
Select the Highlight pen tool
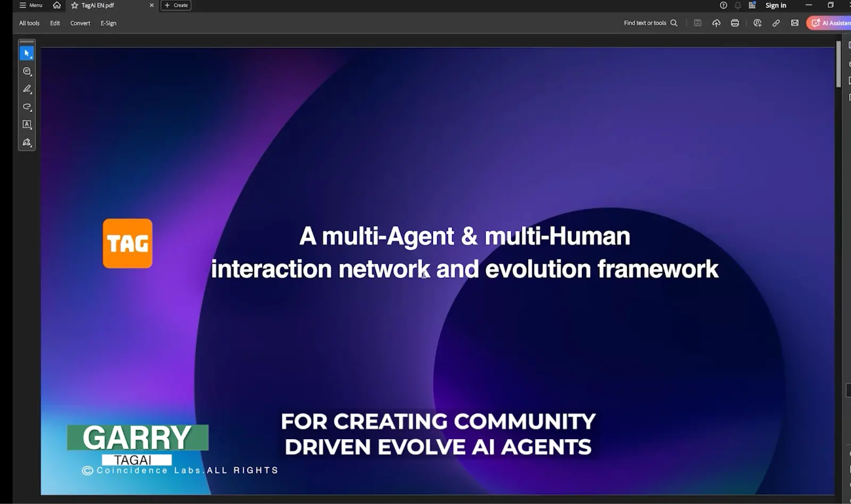(27, 89)
